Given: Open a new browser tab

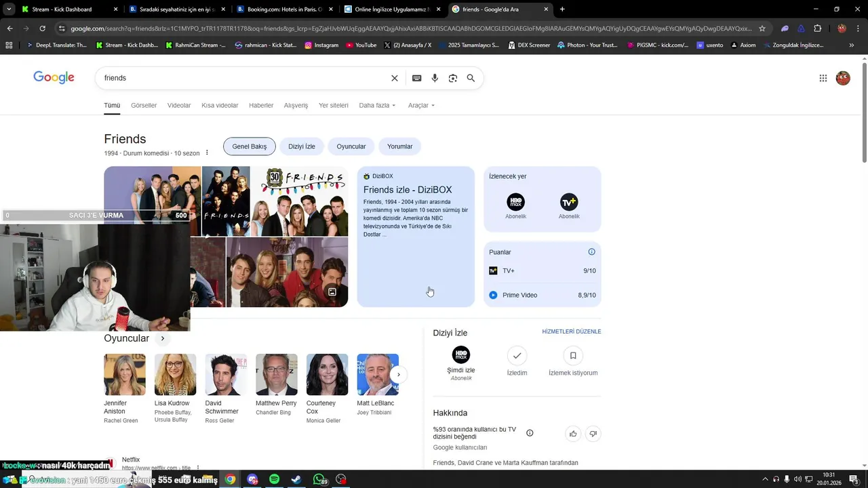Looking at the screenshot, I should [562, 9].
